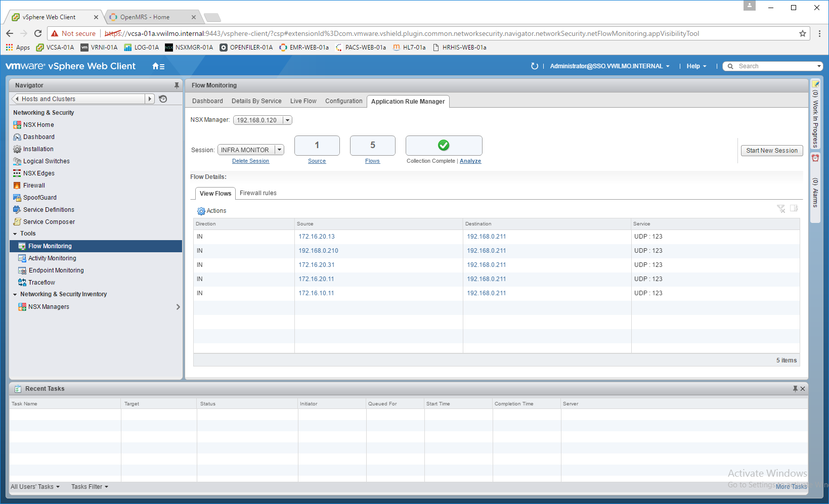Click the clear filter icon above flows table

click(x=781, y=209)
